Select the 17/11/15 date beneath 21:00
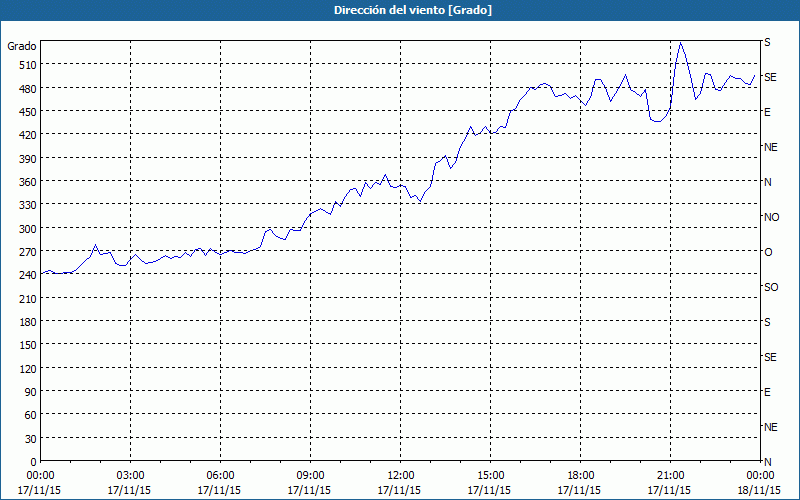 (x=669, y=490)
